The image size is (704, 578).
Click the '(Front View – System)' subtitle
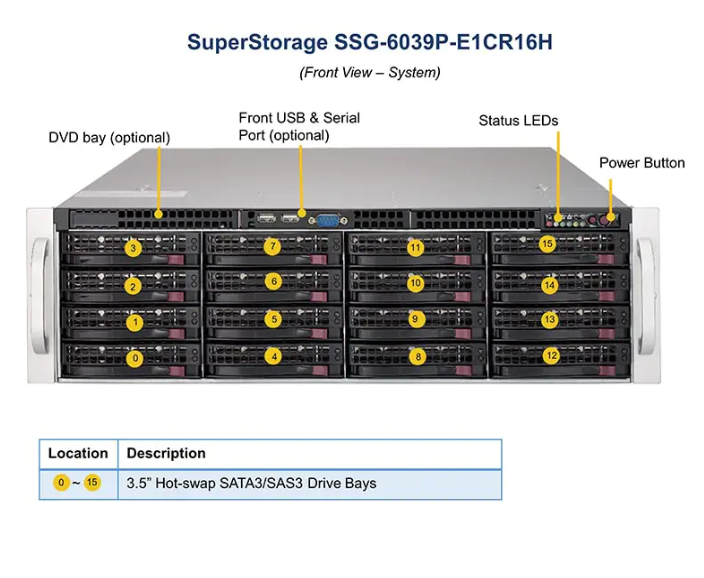tap(370, 72)
